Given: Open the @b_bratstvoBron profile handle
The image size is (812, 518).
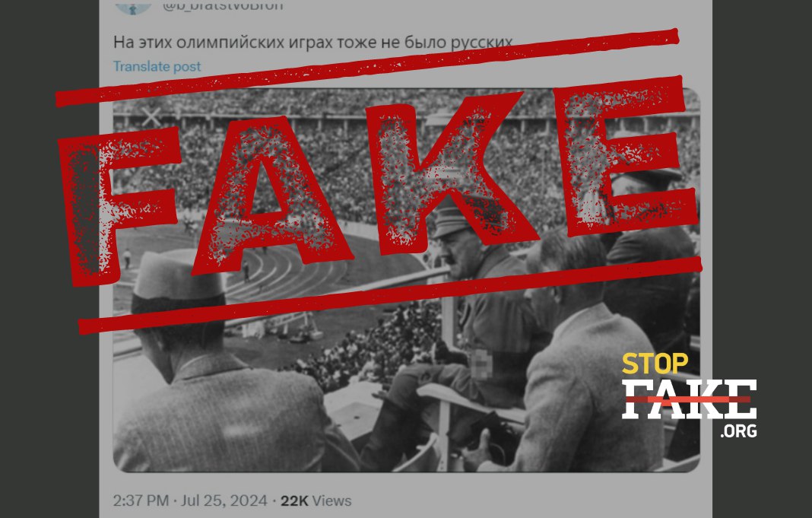Looking at the screenshot, I should coord(223,5).
